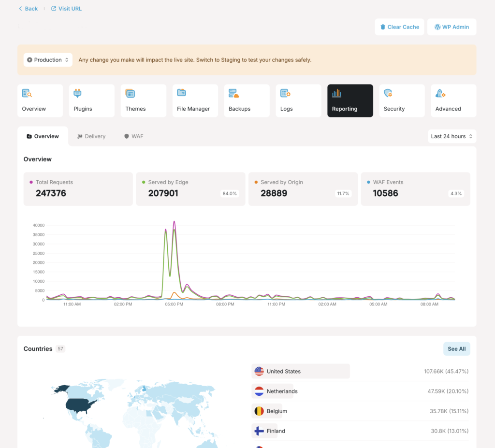Open the Advanced settings icon

440,93
